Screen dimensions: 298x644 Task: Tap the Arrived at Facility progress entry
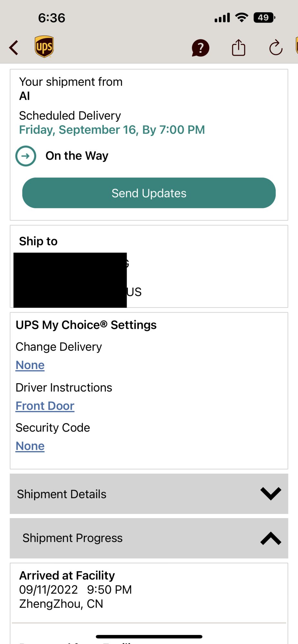click(75, 589)
